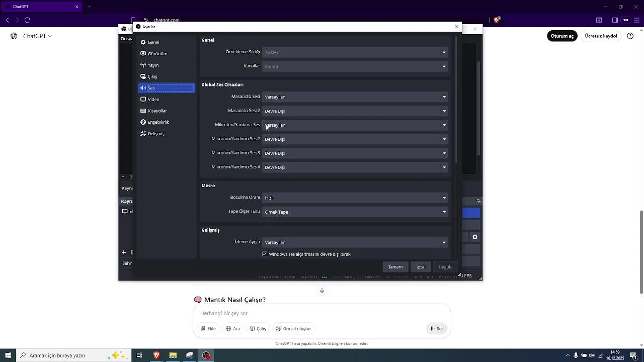Click the Tamam button
Viewport: 644px width, 362px height.
tap(395, 267)
